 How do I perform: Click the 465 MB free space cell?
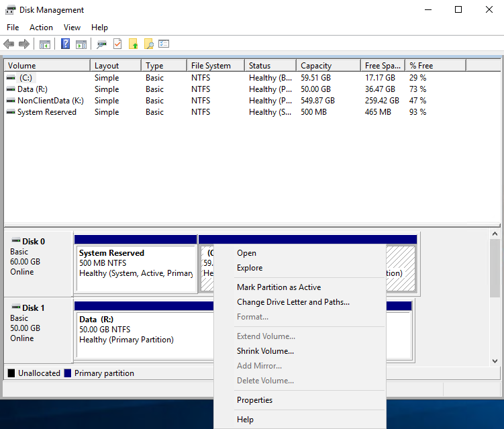tap(378, 112)
